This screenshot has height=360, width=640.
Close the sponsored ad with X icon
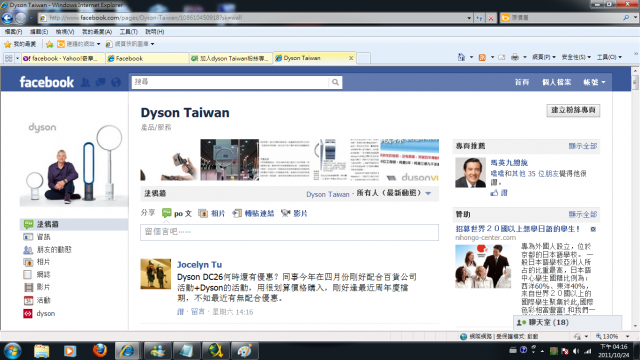593,229
